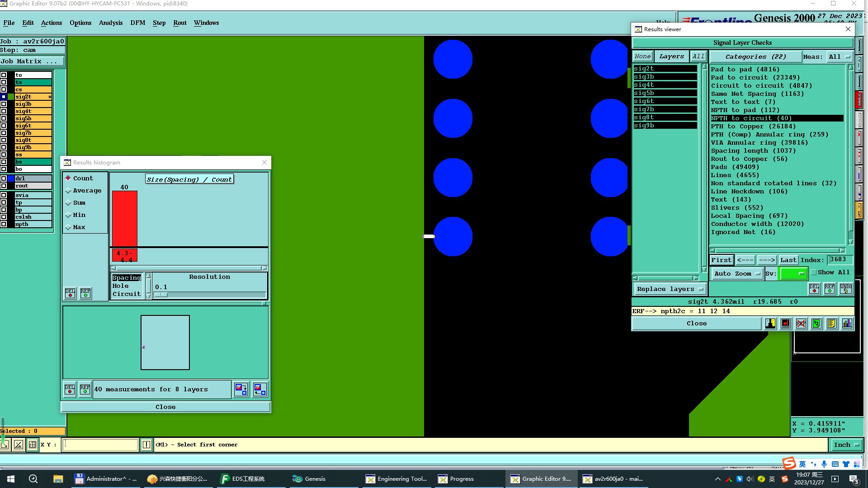Viewport: 868px width, 488px height.
Task: Open the Replace layers dropdown
Action: point(670,289)
